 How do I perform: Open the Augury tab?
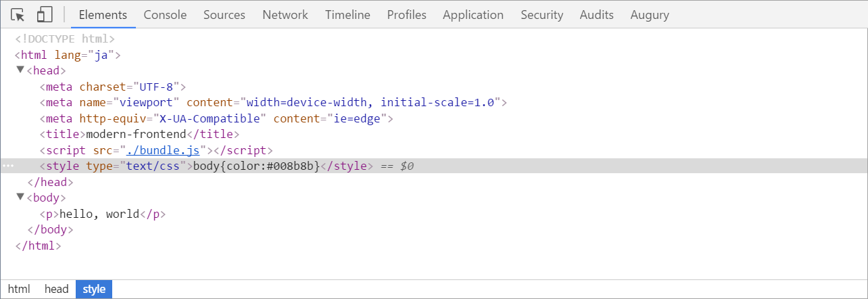(650, 14)
